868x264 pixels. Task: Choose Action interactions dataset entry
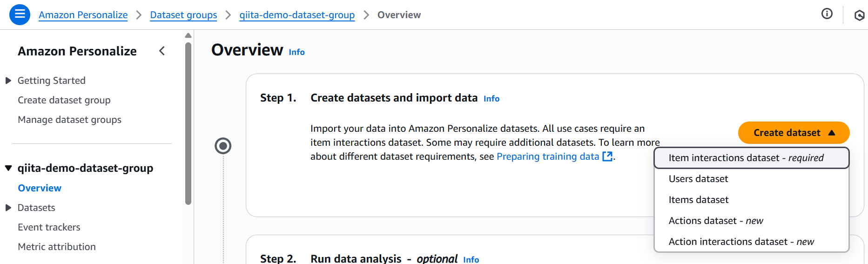click(x=741, y=242)
